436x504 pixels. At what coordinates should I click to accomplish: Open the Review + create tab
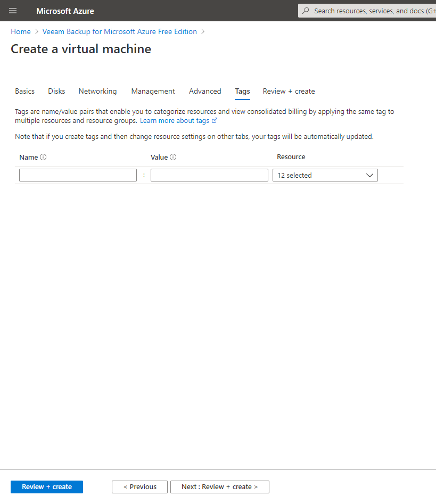289,92
